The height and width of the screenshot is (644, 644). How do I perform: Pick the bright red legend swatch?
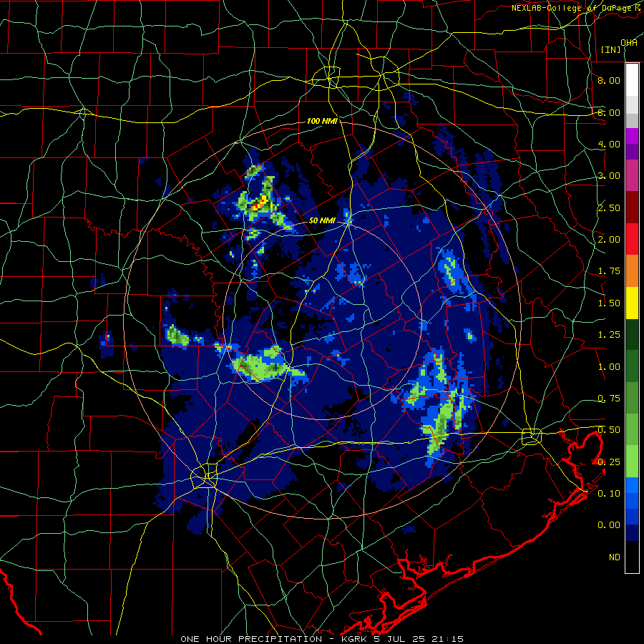(632, 239)
